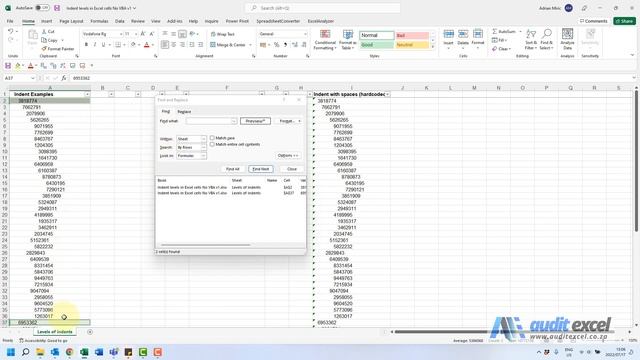Align text left in Alignment group
Viewport: 640px width, 360px height.
[x=164, y=44]
